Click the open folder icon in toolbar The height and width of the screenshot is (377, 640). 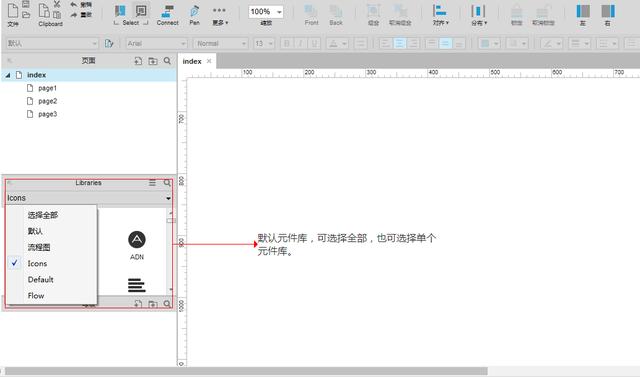click(x=26, y=14)
